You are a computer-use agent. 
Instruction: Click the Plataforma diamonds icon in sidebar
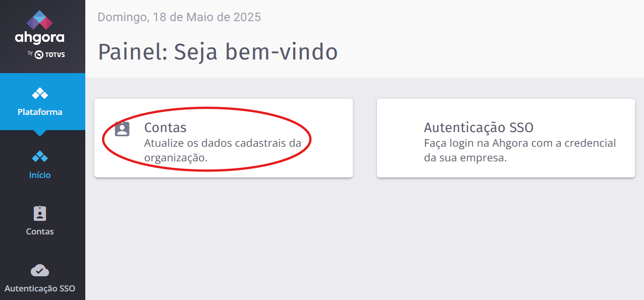click(x=40, y=93)
